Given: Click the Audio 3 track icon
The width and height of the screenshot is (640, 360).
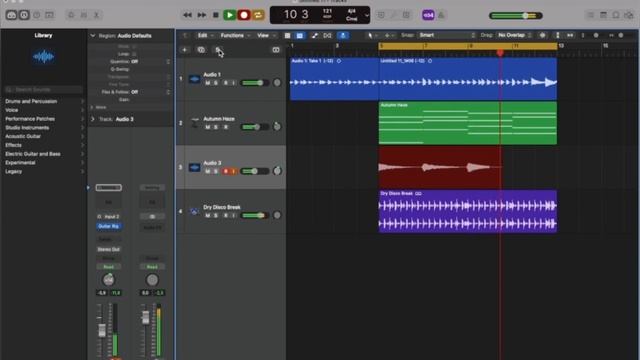Looking at the screenshot, I should point(195,167).
